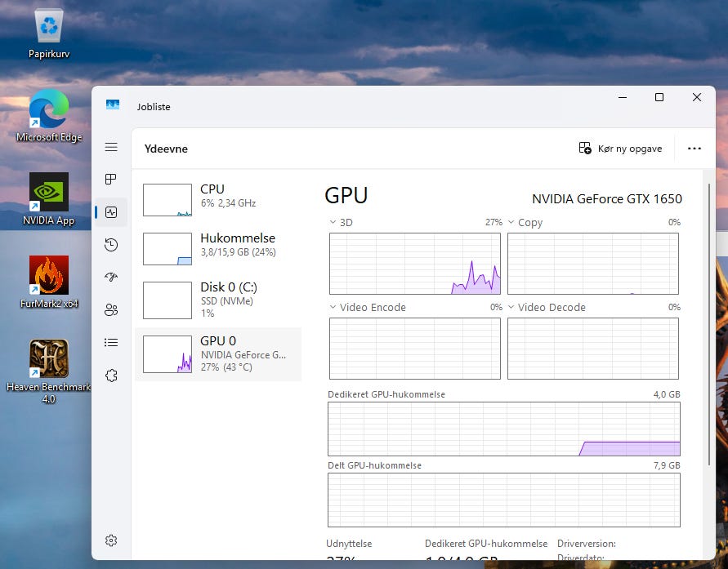Click the 'Dedikeret GPU-hukommelse' graph title
The width and height of the screenshot is (728, 569).
(386, 394)
